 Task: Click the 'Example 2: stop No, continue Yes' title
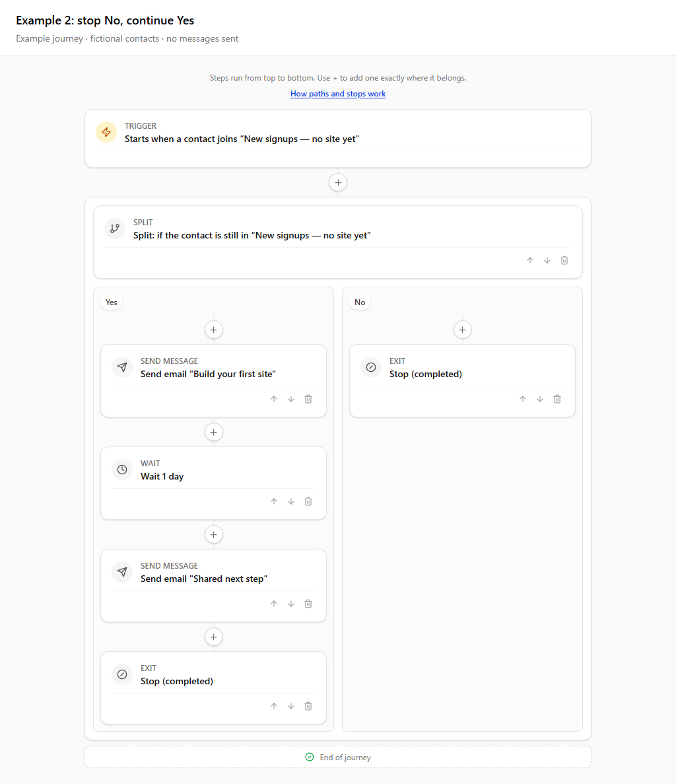105,20
